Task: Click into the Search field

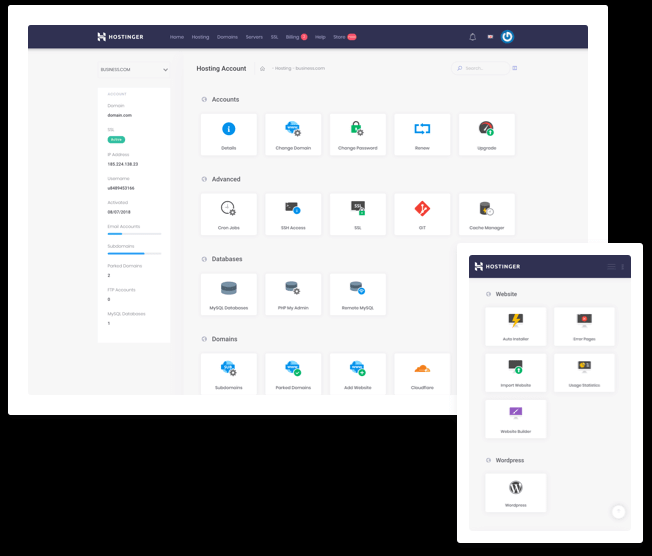Action: (485, 68)
